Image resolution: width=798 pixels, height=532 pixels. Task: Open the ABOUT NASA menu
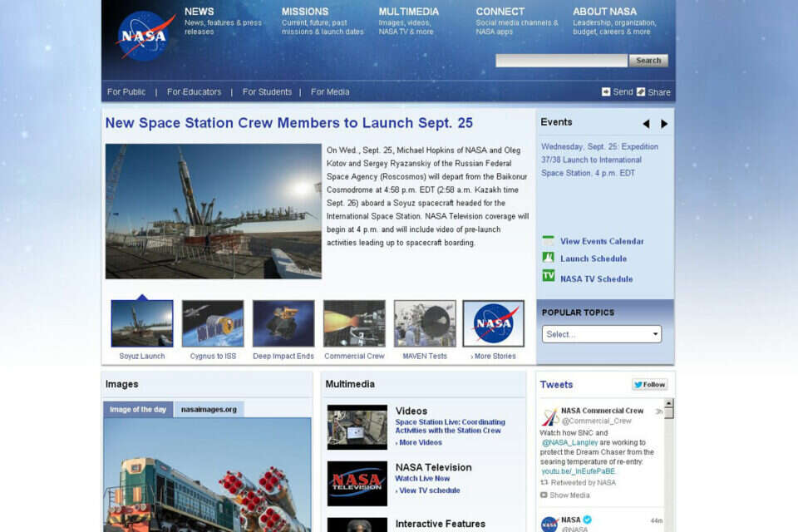(x=604, y=11)
